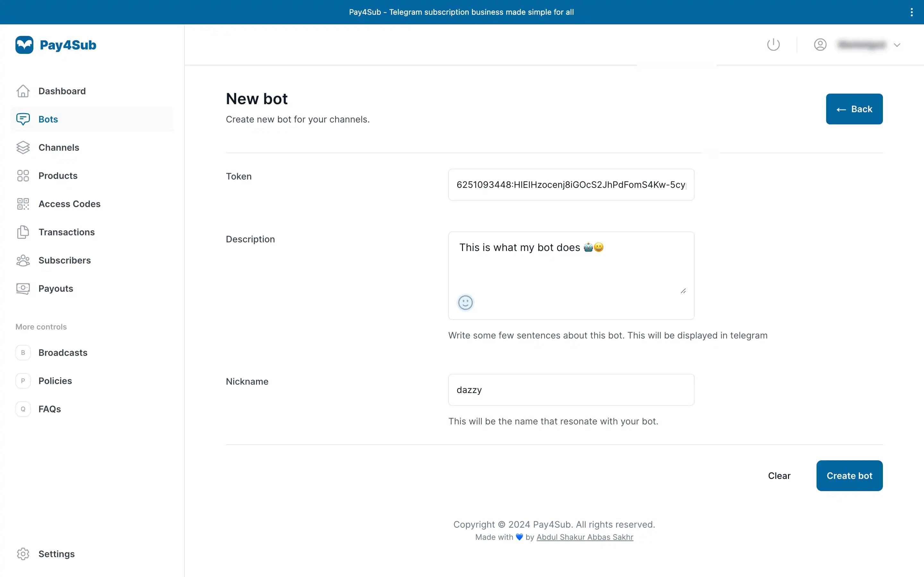Click the Products sidebar icon

22,175
